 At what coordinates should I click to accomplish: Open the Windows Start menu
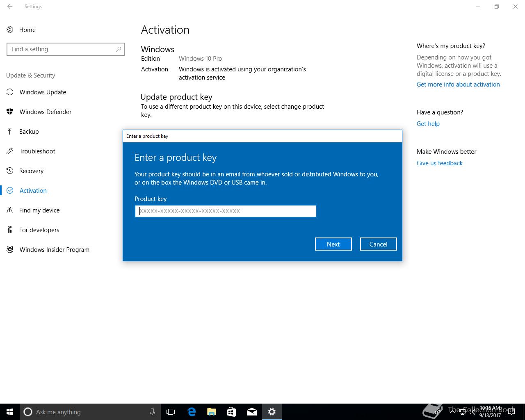[x=10, y=412]
